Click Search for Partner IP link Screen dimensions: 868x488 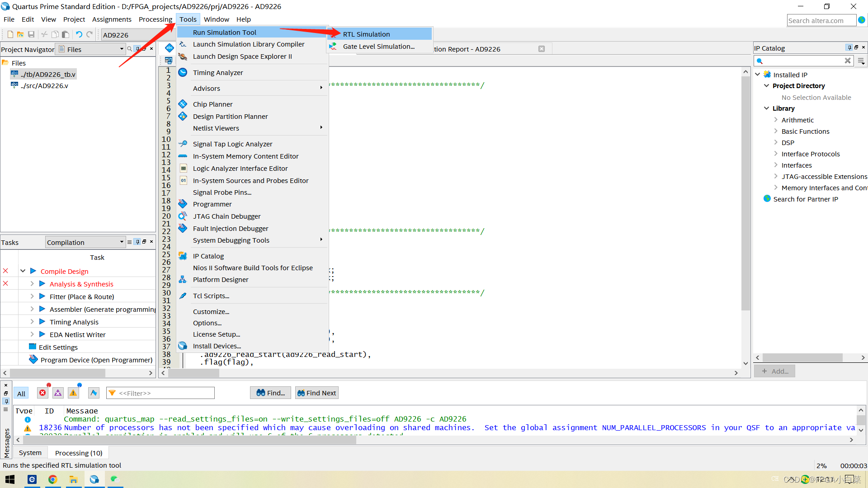(805, 199)
